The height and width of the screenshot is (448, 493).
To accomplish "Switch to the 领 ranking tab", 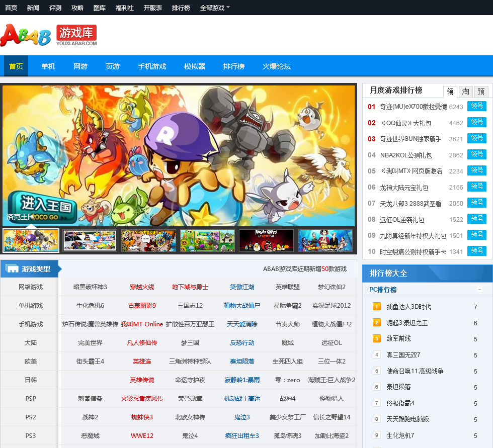I will pyautogui.click(x=450, y=92).
